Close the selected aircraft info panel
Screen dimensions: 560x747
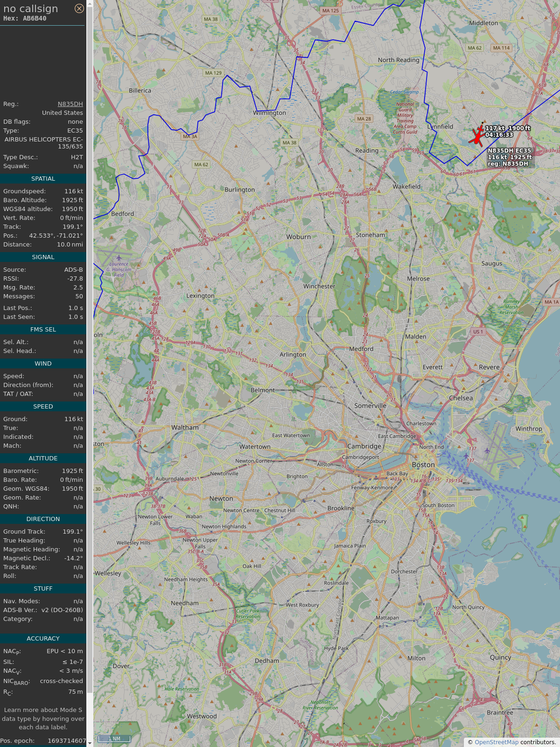click(x=79, y=8)
